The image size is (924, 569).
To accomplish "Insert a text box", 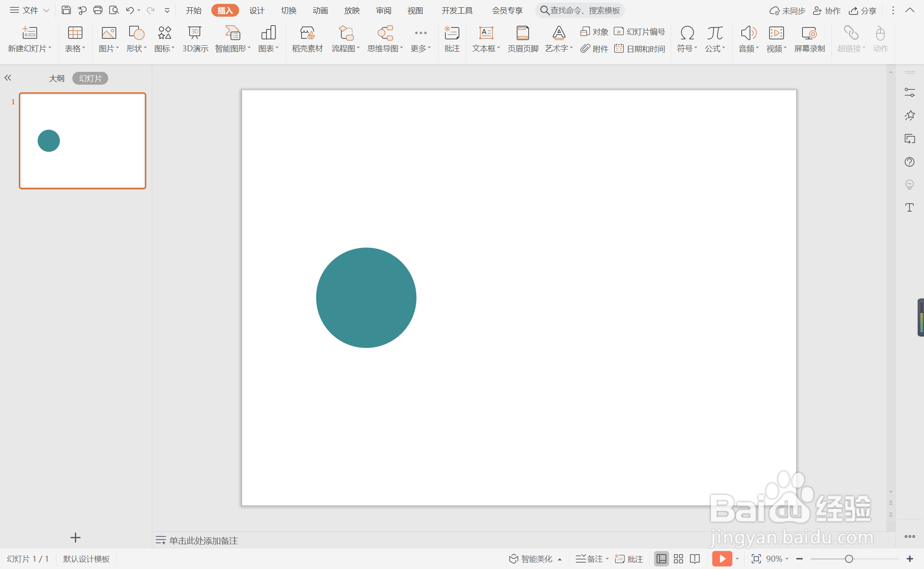I will [486, 39].
